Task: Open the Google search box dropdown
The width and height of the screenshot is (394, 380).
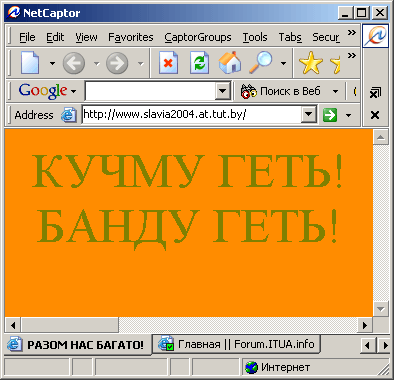Action: tap(222, 91)
